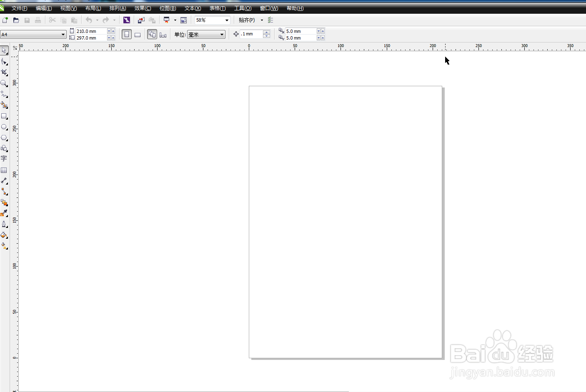Open the 编辑(E) menu
Screen dimensions: 586x392
[44, 8]
